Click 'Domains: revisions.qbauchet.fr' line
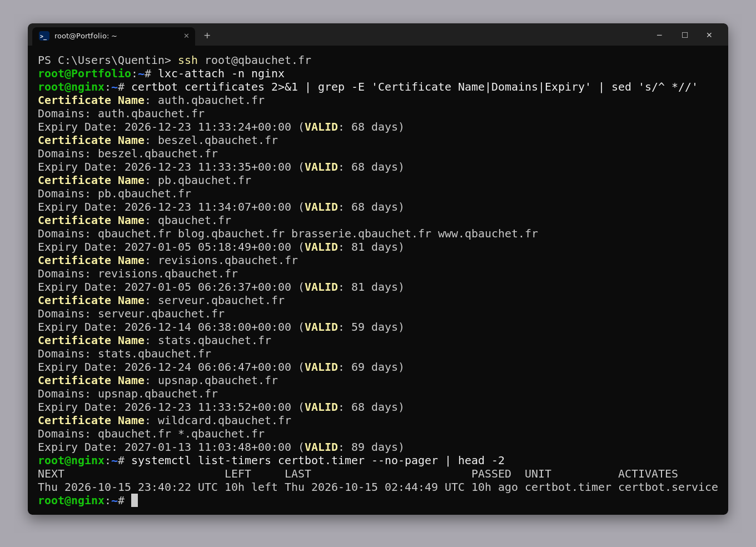Screen dimensions: 756x547 pyautogui.click(x=138, y=273)
